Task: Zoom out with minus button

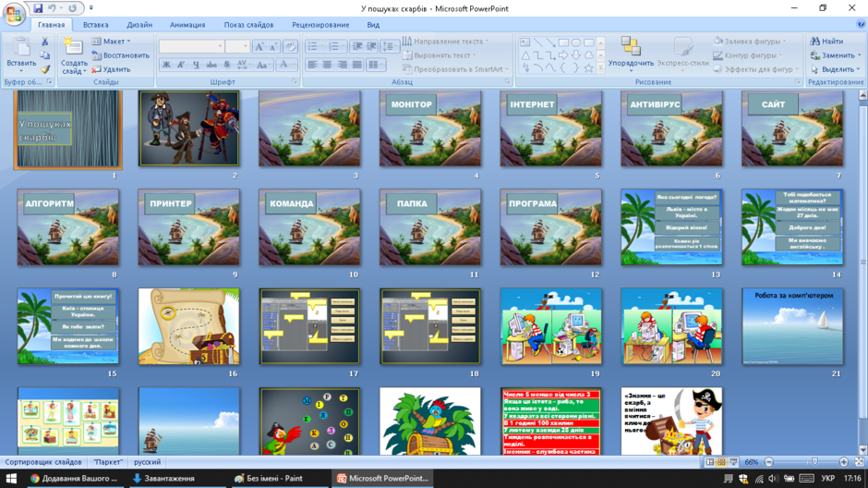Action: click(769, 462)
